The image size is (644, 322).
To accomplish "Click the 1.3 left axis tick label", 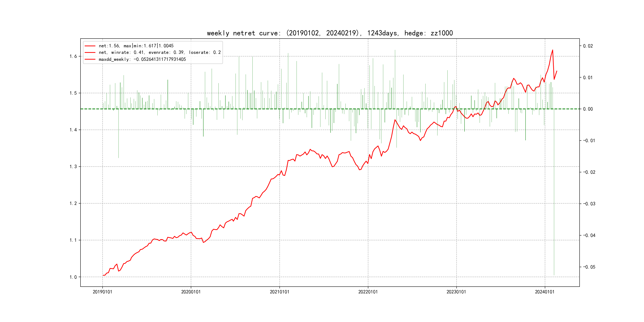I will [x=73, y=167].
